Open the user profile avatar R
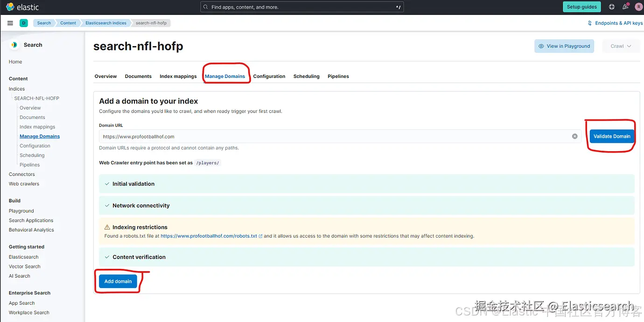This screenshot has height=322, width=644. (638, 7)
